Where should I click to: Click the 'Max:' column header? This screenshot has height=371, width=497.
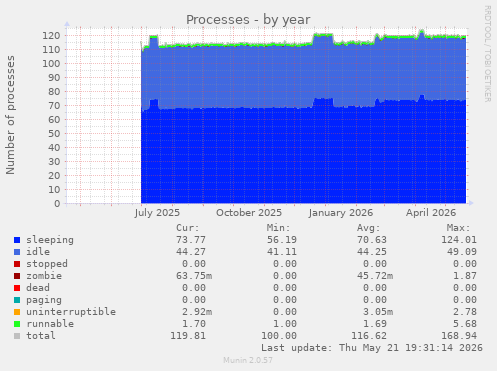458,228
